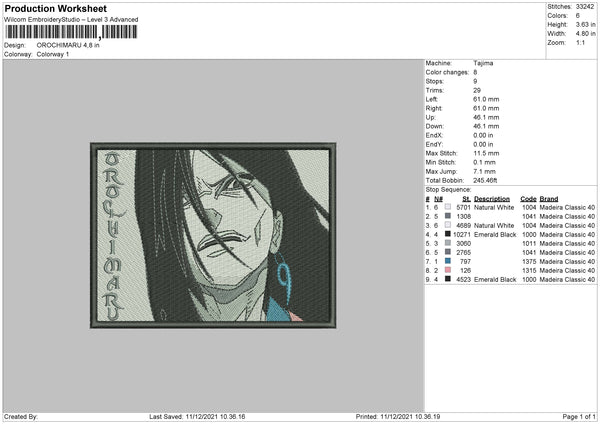Select the Max Jump value 7.1 mm
600x424 pixels.
click(484, 171)
